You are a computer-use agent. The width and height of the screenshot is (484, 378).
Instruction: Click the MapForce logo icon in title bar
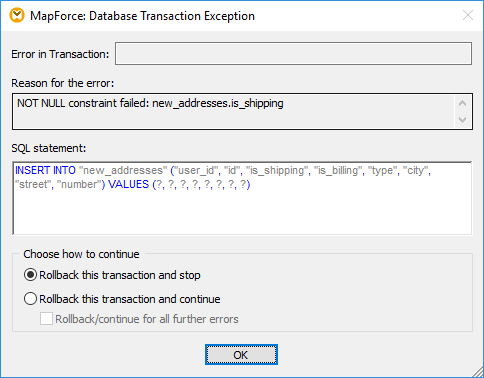[17, 16]
